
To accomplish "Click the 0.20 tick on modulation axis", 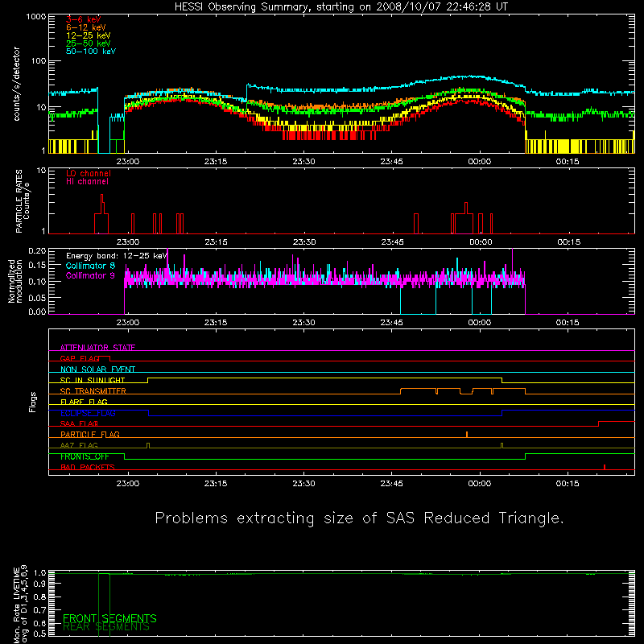I will point(37,251).
